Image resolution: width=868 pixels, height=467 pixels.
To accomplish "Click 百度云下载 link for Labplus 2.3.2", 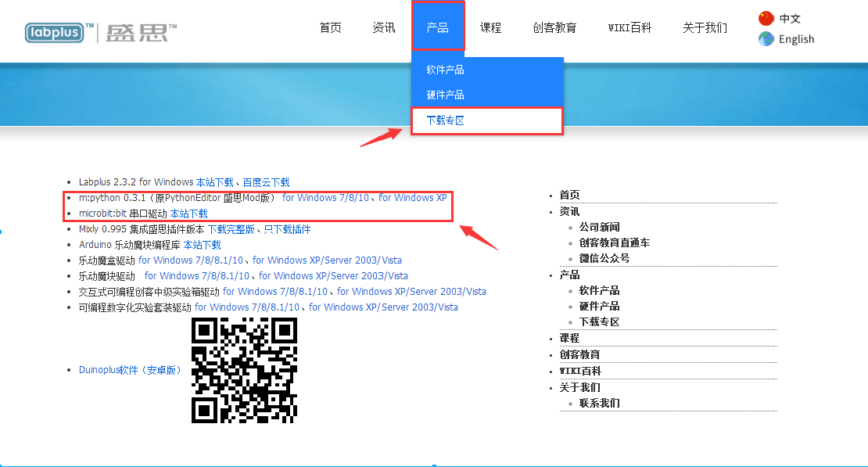I will pos(267,182).
